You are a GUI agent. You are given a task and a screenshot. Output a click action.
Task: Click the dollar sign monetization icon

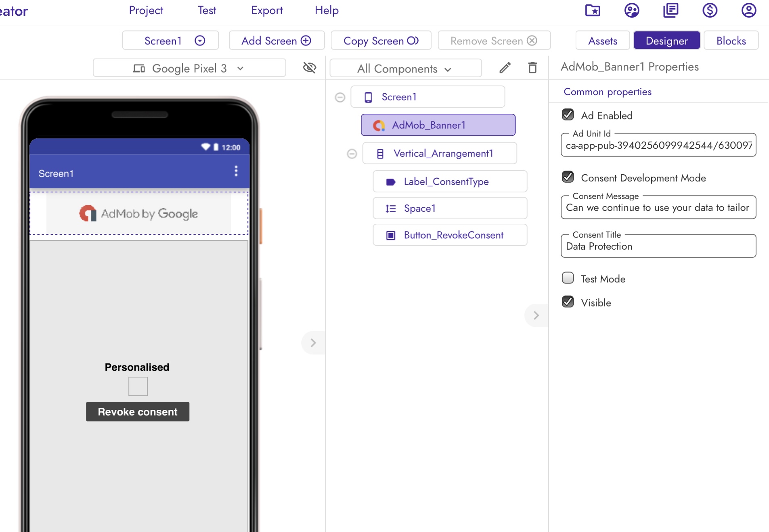[710, 10]
